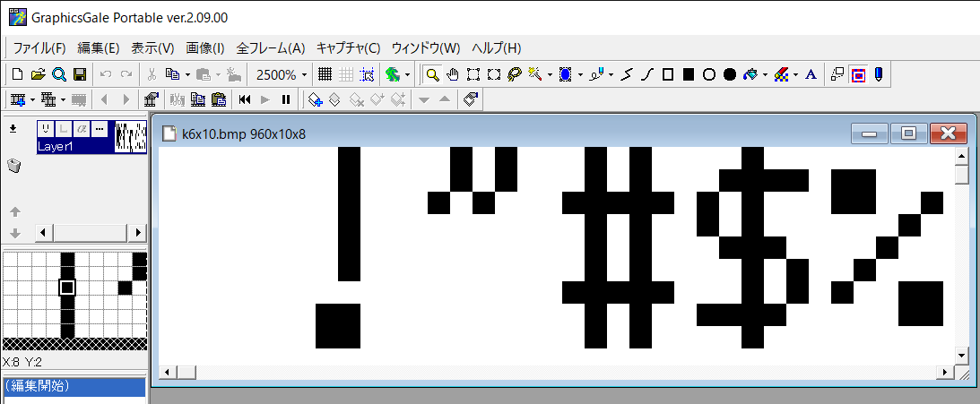Expand the blue oval selection dropdown arrow
This screenshot has height=404, width=980.
coord(581,75)
